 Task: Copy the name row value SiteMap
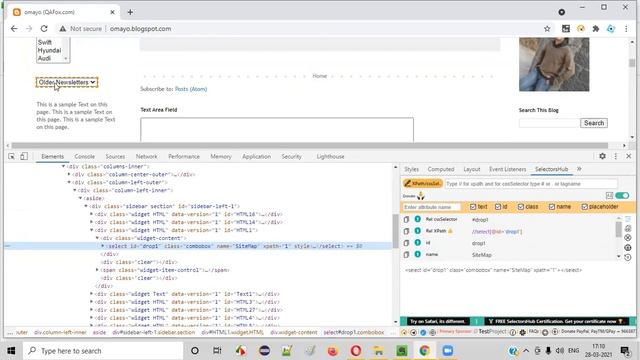pyautogui.click(x=406, y=255)
